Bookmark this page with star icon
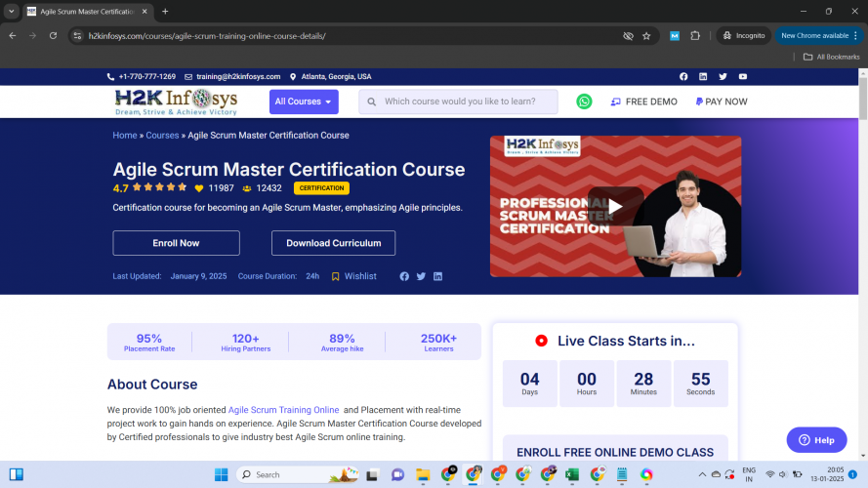This screenshot has width=868, height=488. click(x=646, y=36)
